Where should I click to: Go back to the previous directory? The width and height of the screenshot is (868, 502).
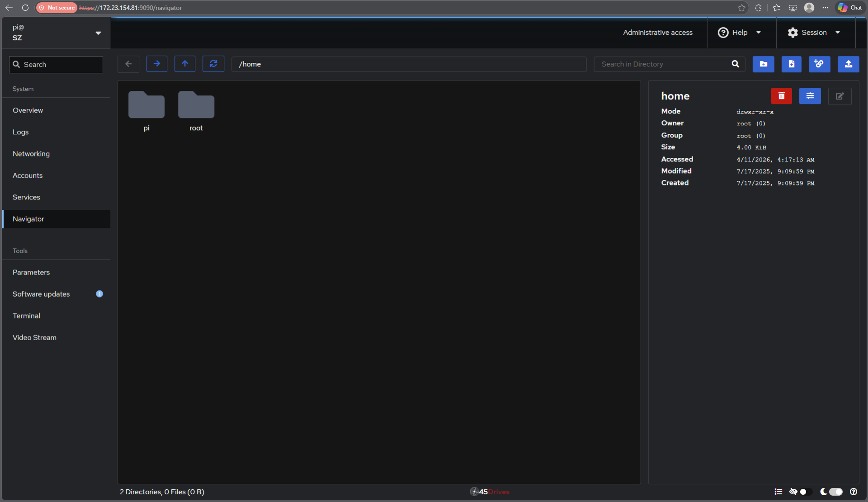pyautogui.click(x=128, y=64)
